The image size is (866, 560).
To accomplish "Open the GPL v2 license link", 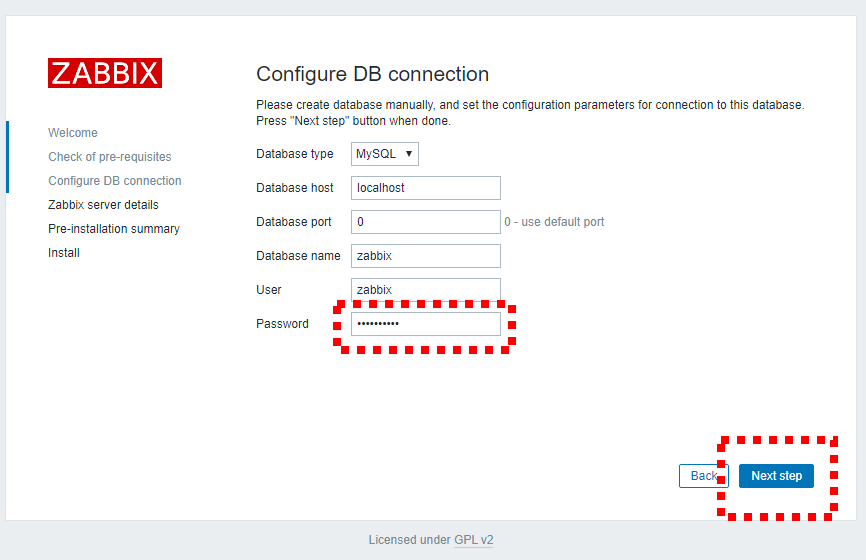I will [x=473, y=540].
